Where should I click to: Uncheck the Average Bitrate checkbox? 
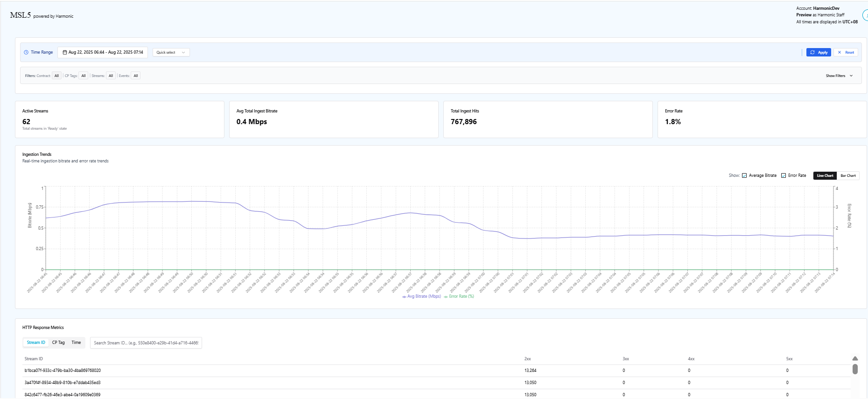[744, 175]
